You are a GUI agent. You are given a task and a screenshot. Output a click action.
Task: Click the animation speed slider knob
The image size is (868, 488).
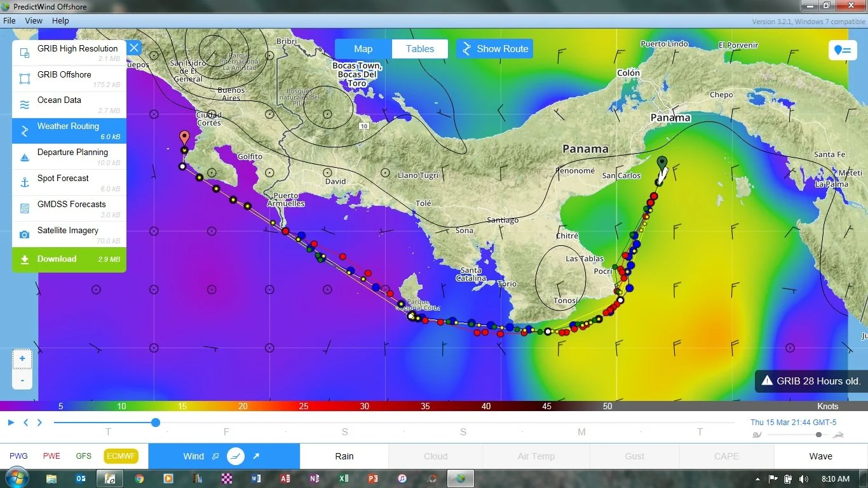pos(819,435)
